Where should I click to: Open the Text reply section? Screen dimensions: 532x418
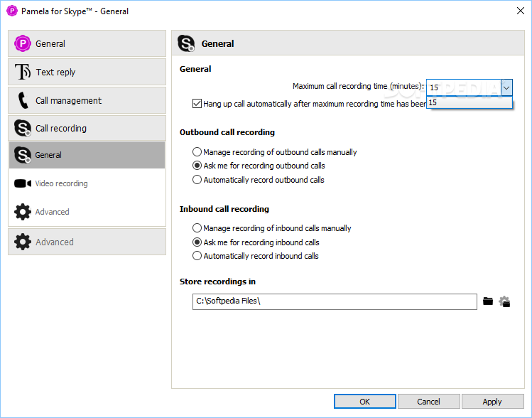(x=87, y=72)
